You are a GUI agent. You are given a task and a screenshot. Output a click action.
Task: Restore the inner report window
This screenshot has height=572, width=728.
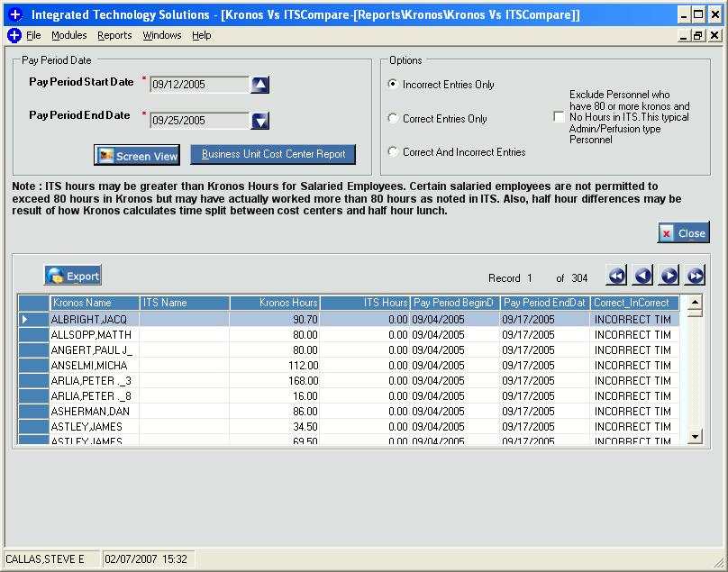pos(698,35)
